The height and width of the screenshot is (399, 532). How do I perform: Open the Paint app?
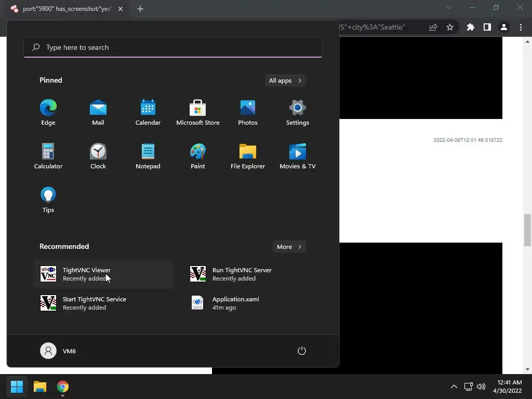(198, 156)
